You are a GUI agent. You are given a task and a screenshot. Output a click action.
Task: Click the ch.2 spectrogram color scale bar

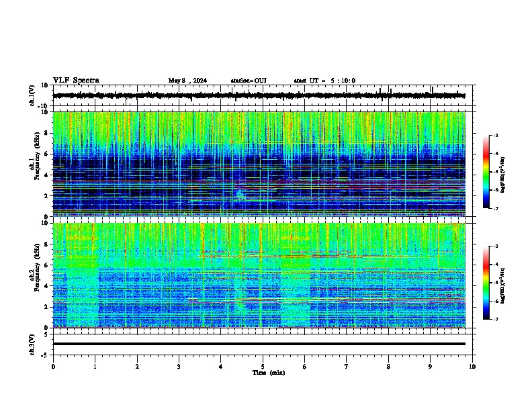pyautogui.click(x=486, y=283)
